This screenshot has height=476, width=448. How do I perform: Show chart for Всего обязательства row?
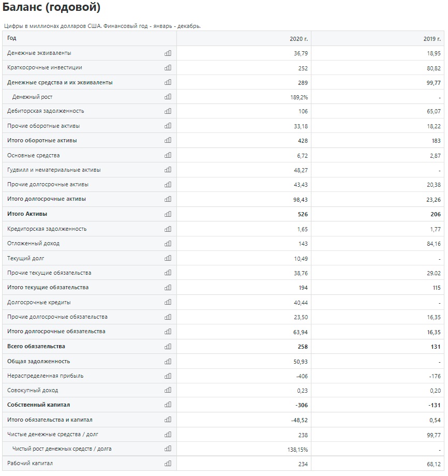(168, 346)
